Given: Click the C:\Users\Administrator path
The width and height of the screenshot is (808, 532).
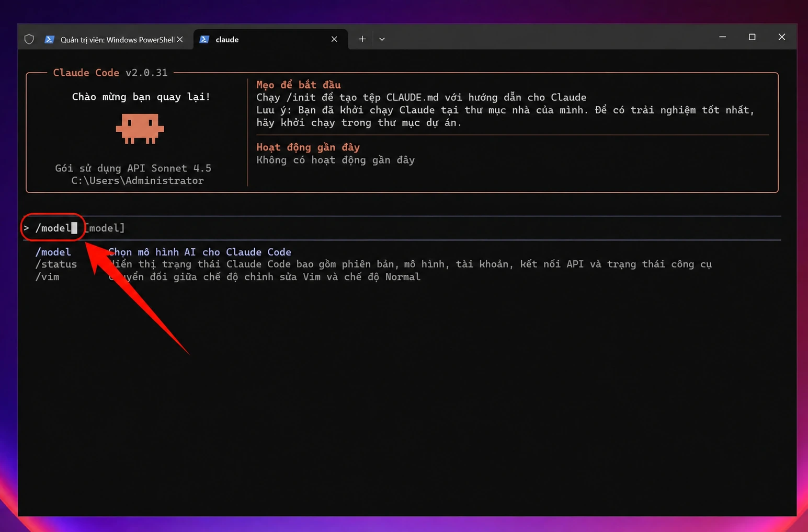Looking at the screenshot, I should pyautogui.click(x=138, y=181).
